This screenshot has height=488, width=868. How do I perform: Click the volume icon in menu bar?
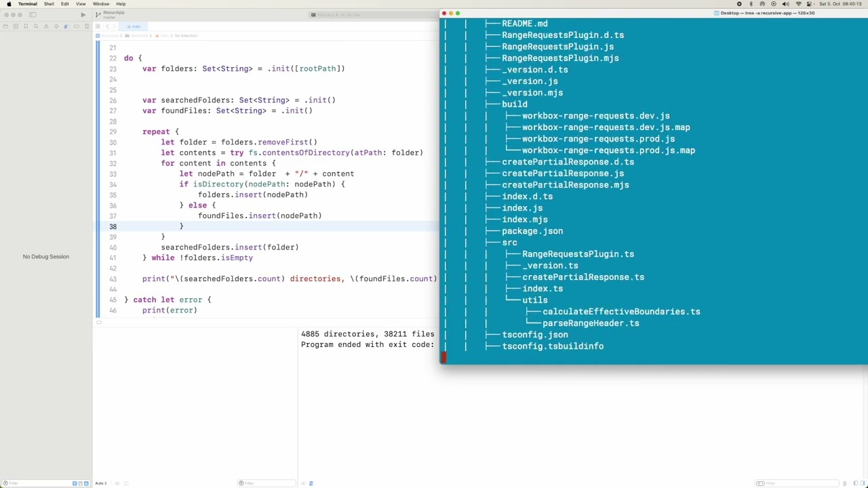pyautogui.click(x=785, y=4)
